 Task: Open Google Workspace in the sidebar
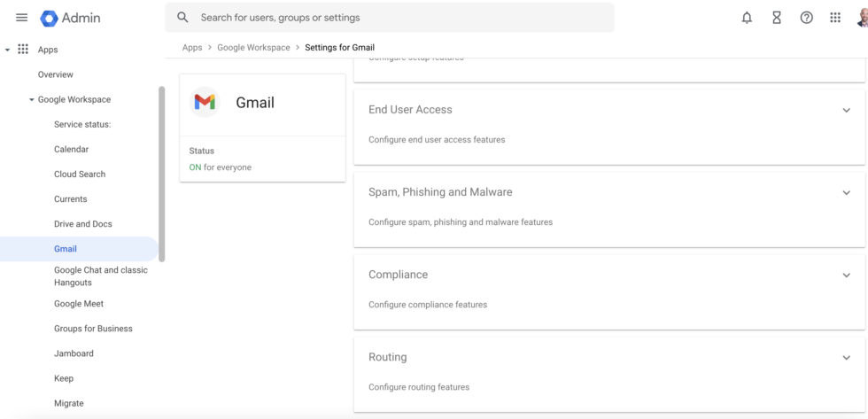click(74, 99)
